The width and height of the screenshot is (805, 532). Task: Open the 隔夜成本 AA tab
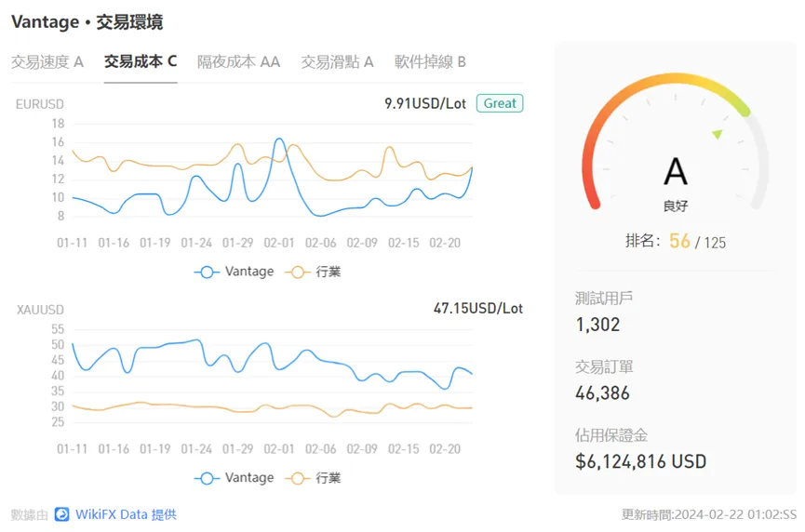pyautogui.click(x=239, y=62)
